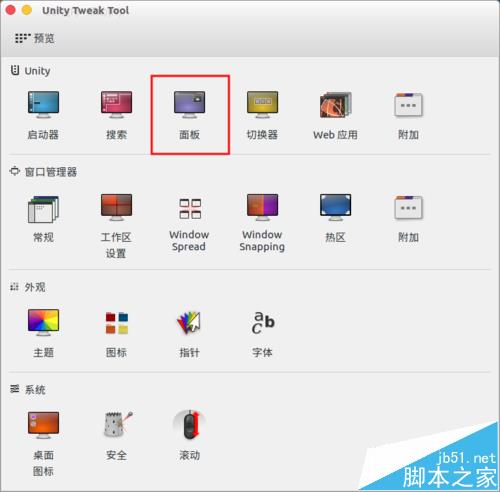
Task: Open the 指针 cursor settings icon
Action: pos(189,323)
